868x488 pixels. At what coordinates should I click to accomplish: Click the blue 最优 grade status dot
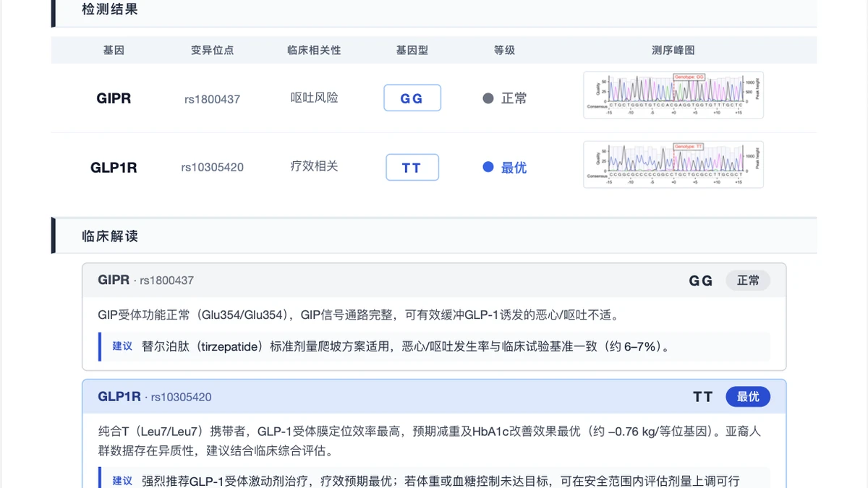488,167
